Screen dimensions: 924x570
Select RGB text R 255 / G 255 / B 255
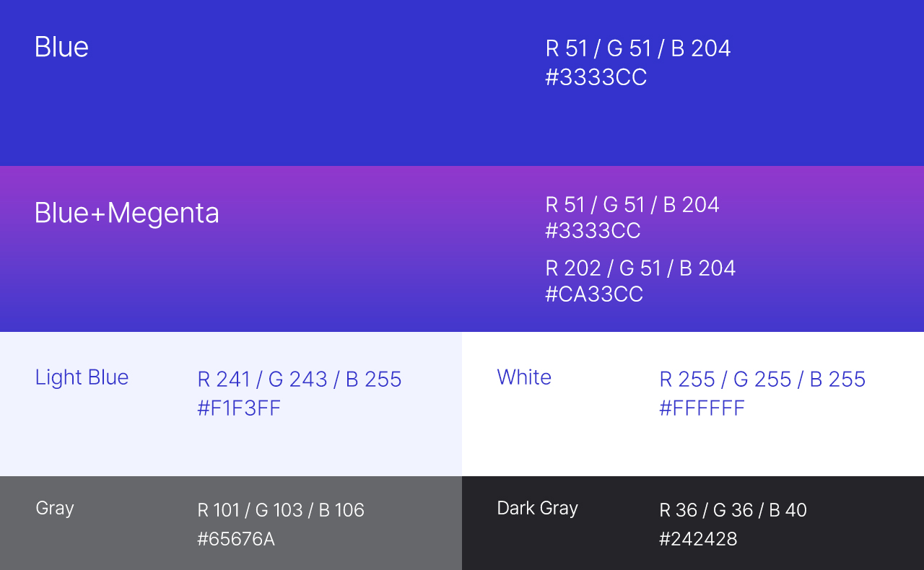762,380
